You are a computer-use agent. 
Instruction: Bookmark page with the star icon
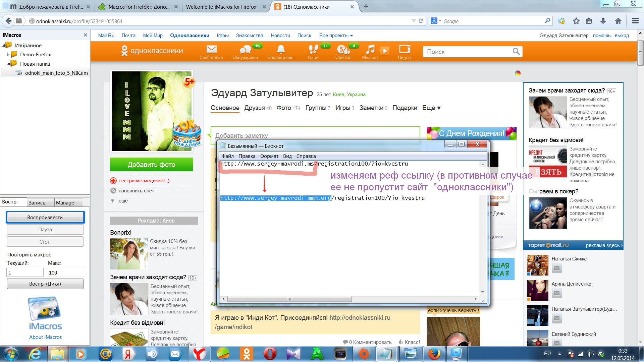click(576, 21)
